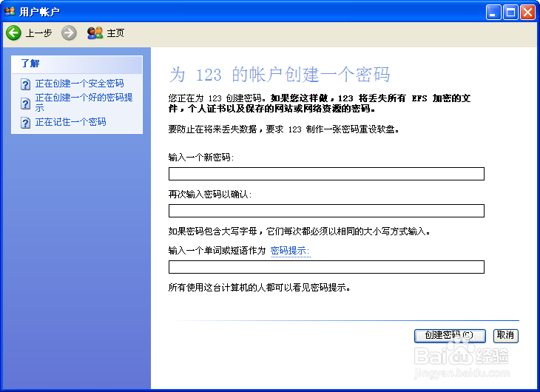Viewport: 540px width, 392px height.
Task: Click the 了解 panel header
Action: (x=77, y=64)
